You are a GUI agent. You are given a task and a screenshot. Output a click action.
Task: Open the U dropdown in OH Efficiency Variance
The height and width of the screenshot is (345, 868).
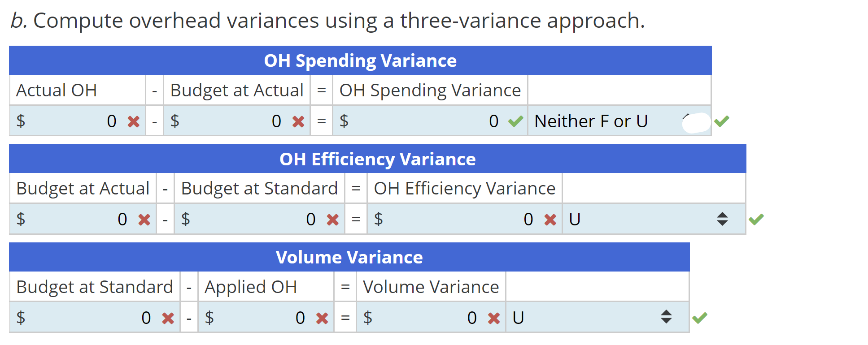click(x=722, y=220)
